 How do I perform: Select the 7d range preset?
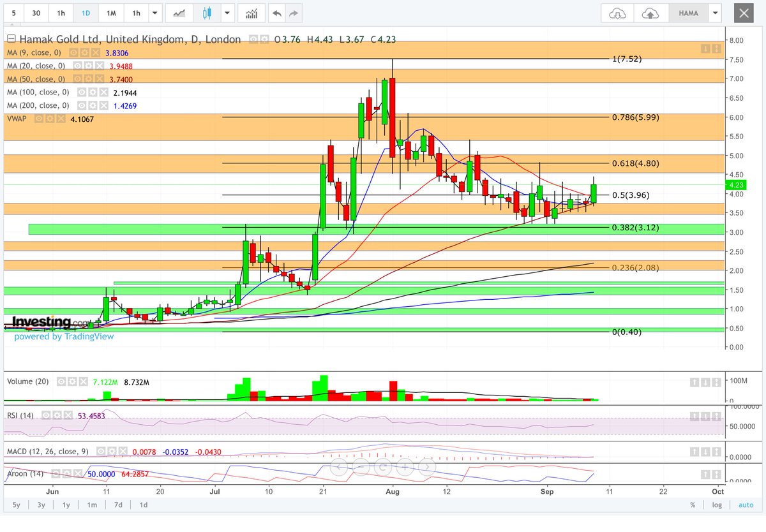point(119,505)
